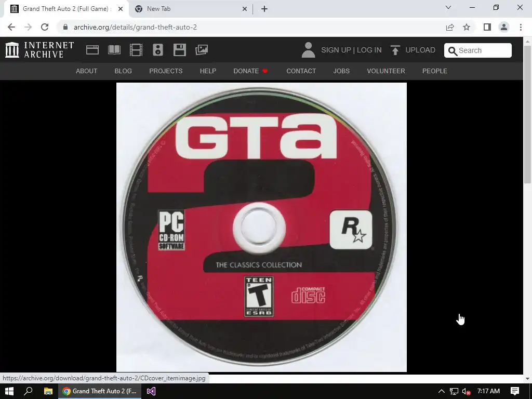Click the user avatar icon
Screen dimensions: 532x399
309,50
